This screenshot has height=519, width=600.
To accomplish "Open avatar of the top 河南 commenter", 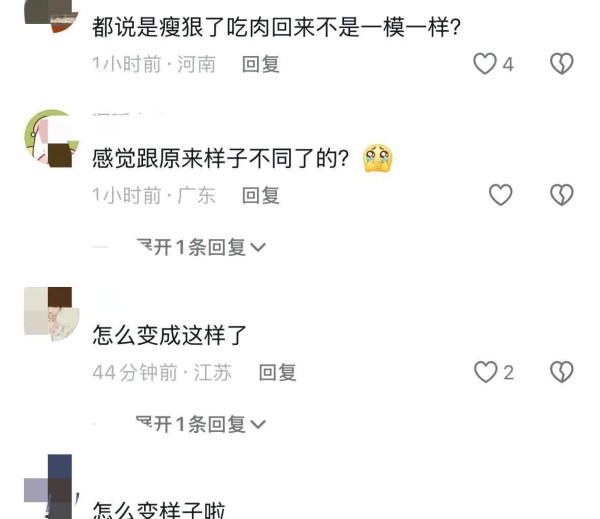I will point(52,16).
